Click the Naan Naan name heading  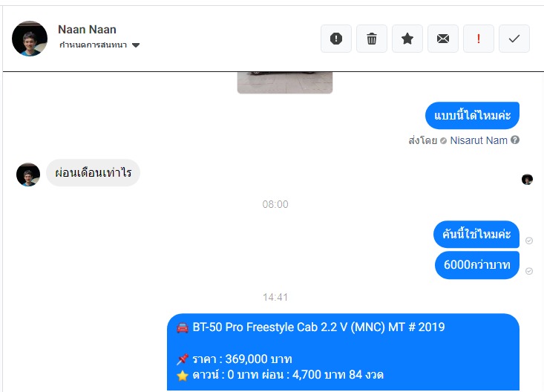pyautogui.click(x=87, y=30)
